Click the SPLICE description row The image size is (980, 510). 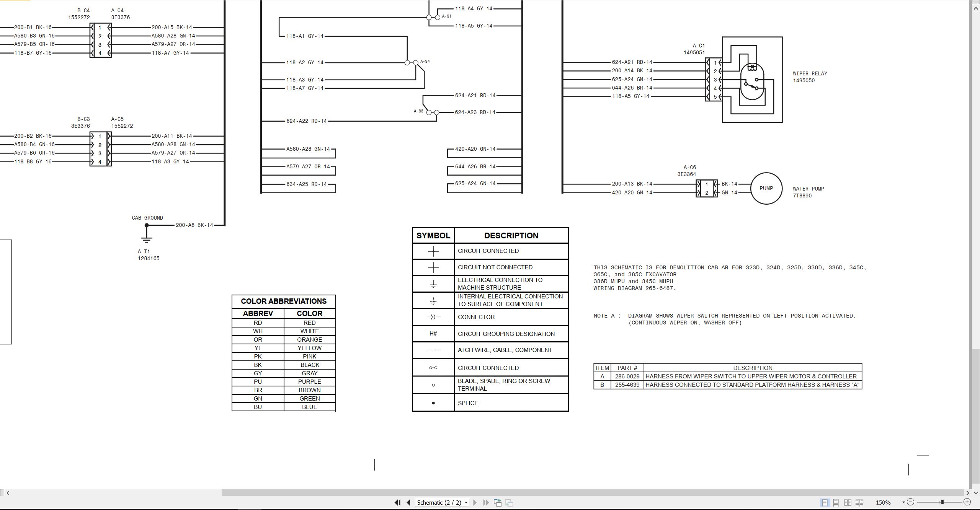click(x=511, y=403)
